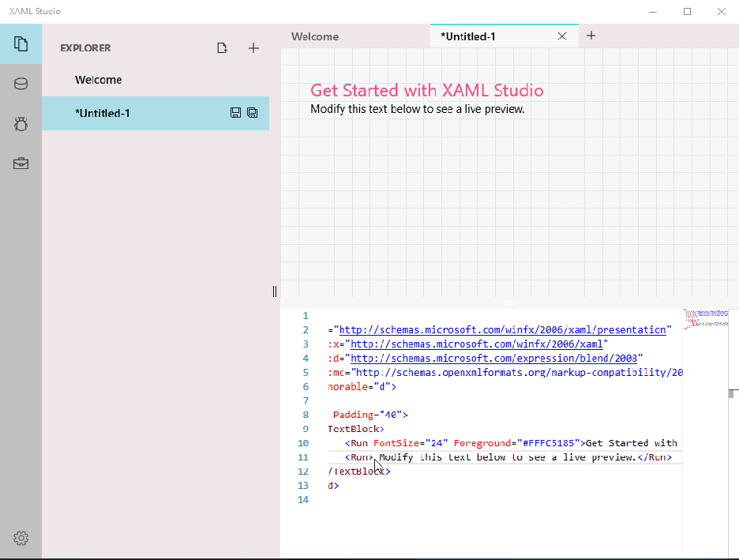Open the Data Source cylinder icon
This screenshot has height=560, width=739.
[21, 84]
